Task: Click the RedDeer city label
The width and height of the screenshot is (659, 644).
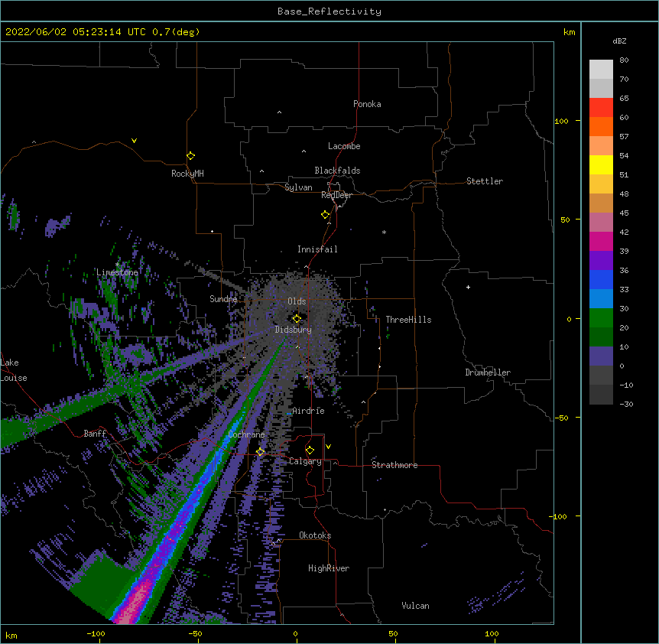Action: 336,195
